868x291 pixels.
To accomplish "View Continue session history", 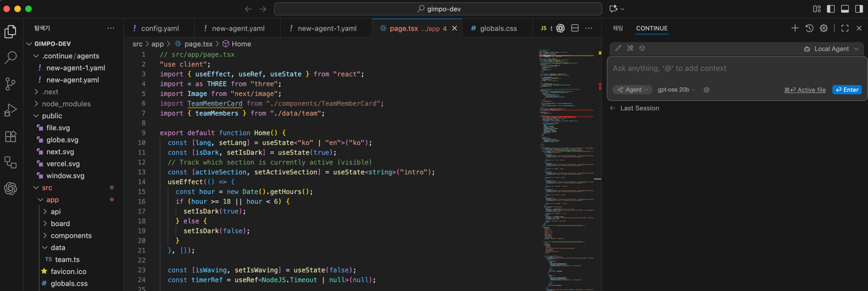I will [809, 28].
